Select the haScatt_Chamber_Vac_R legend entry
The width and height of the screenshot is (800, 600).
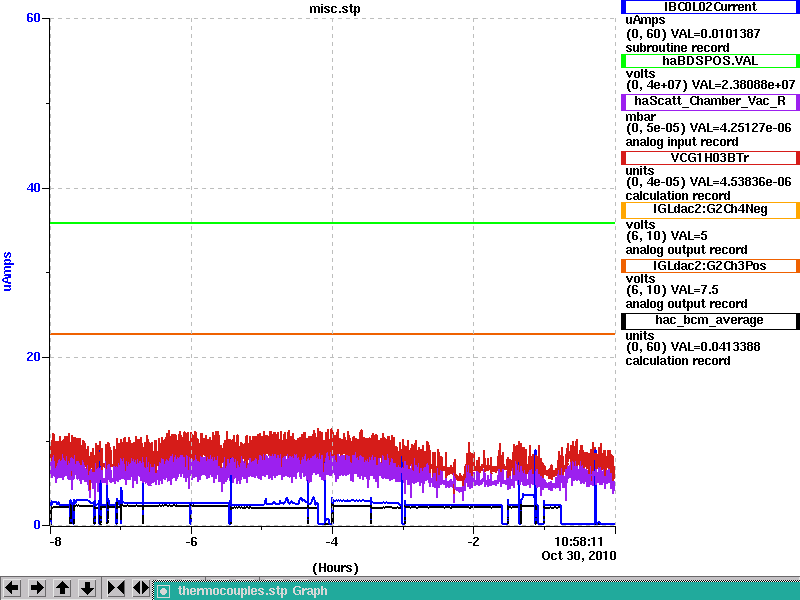pyautogui.click(x=710, y=101)
